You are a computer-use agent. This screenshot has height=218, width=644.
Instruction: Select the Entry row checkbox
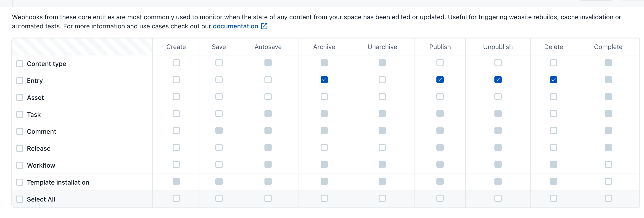(19, 81)
